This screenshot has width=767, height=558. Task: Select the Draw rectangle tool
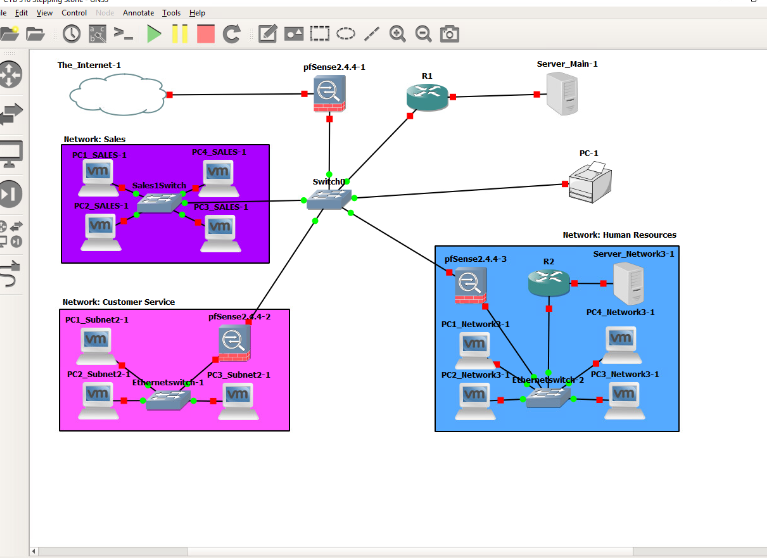coord(319,34)
